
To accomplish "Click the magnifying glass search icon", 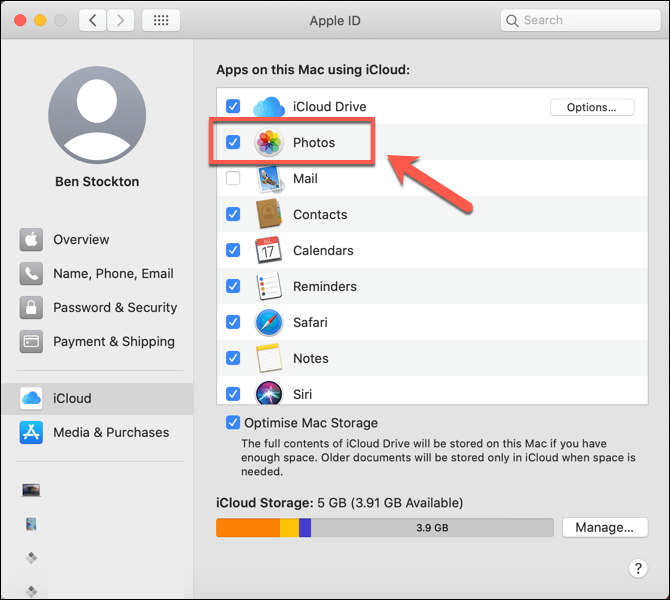I will [x=512, y=21].
